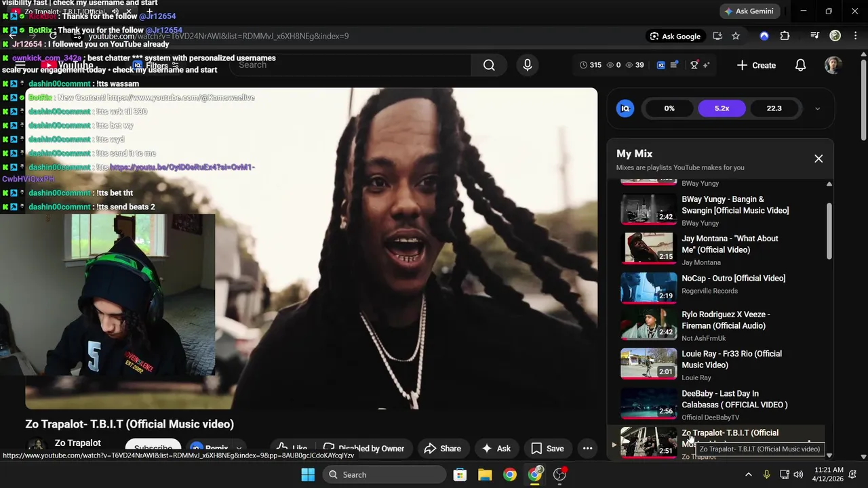The height and width of the screenshot is (488, 868).
Task: Click the vidIQ sparkle AI icon
Action: [707, 65]
